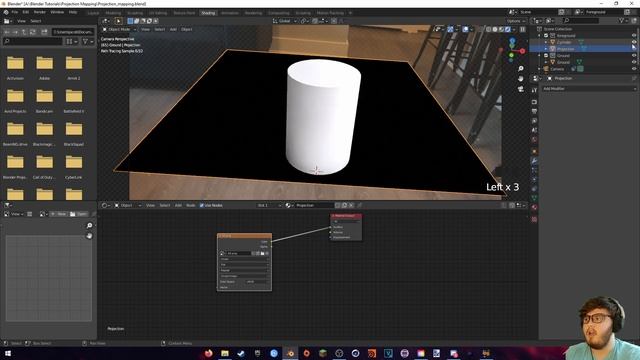Open shader editor Node menu
The height and width of the screenshot is (360, 640).
pyautogui.click(x=191, y=205)
